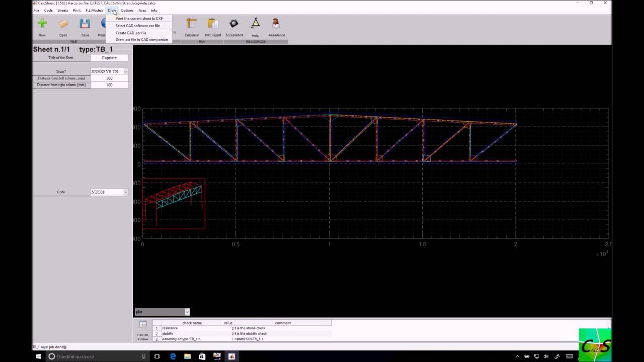Screen dimensions: 644x362
Task: Launch Edge browser from the taskbar
Action: pos(173,356)
